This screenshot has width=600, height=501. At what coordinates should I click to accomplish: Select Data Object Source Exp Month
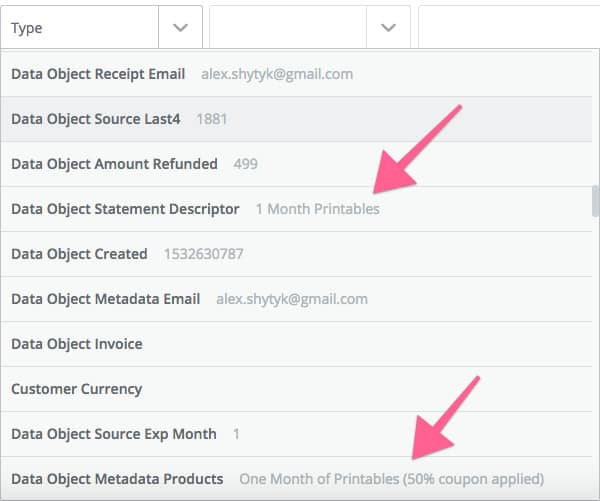coord(114,434)
